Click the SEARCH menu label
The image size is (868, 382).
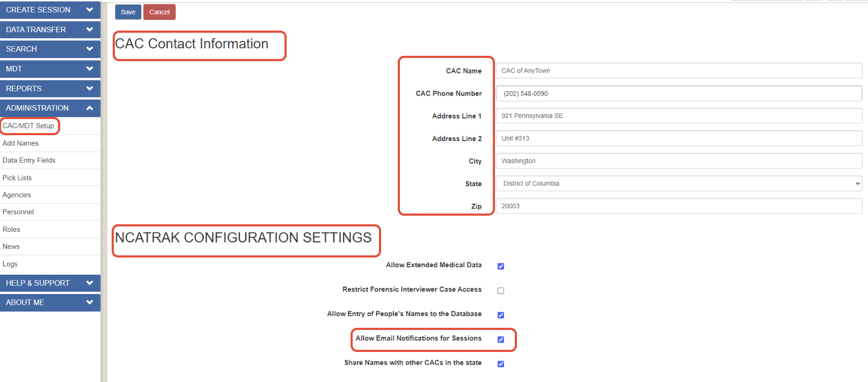21,49
